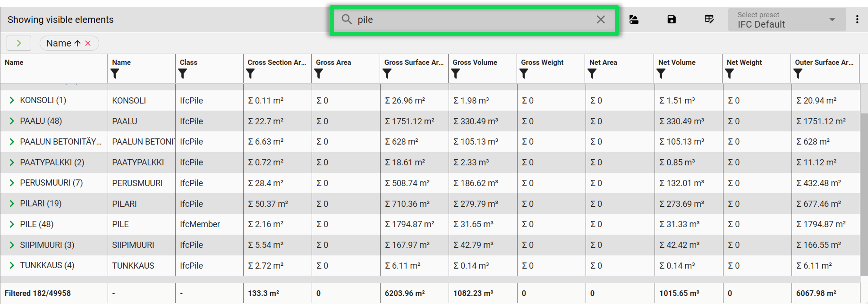Expand the SIIPIMUURI (3) group
This screenshot has height=304, width=868.
(12, 245)
